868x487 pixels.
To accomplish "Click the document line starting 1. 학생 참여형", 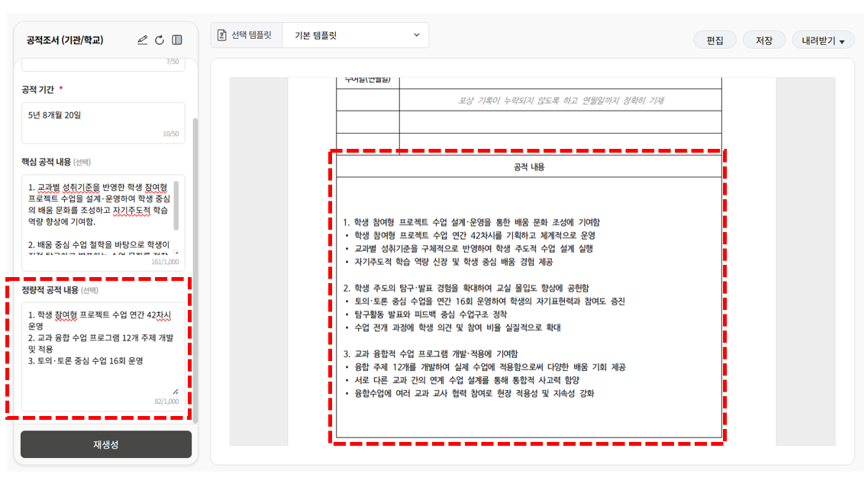I will tap(471, 222).
